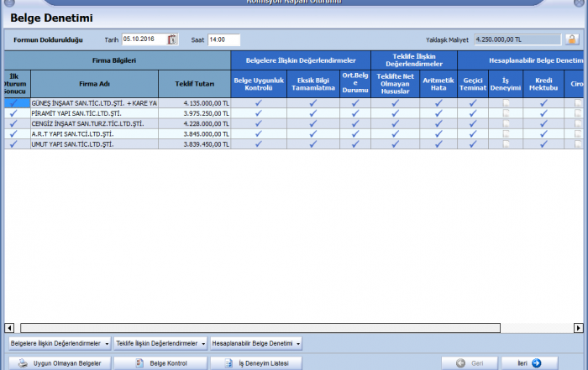This screenshot has width=588, height=370.
Task: Click Uygun Olmayan Belgeler button
Action: pos(59,363)
